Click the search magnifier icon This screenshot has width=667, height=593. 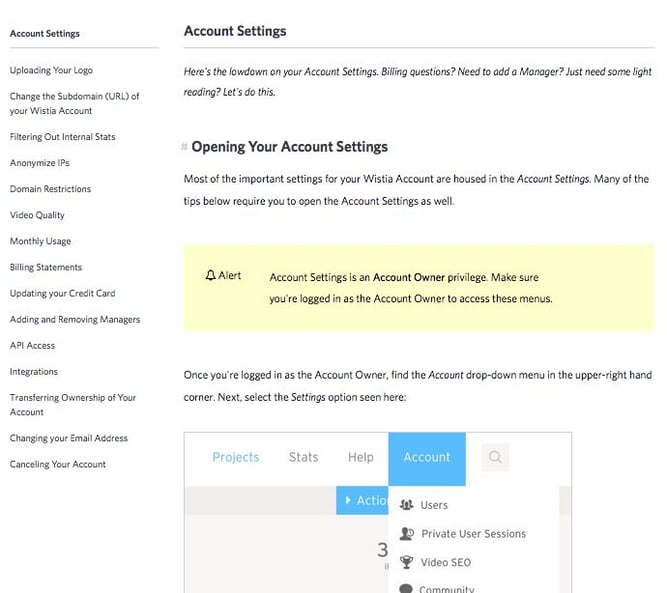pos(495,458)
